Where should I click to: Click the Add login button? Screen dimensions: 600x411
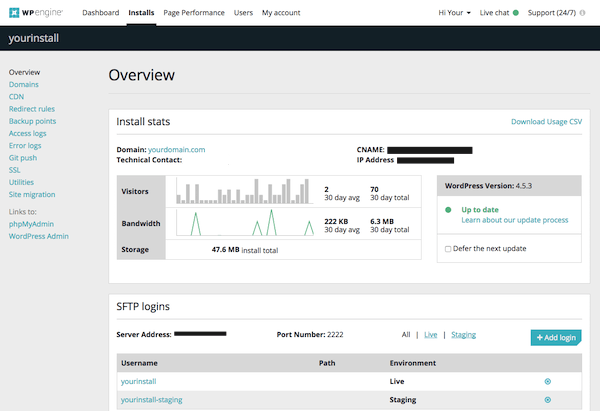(x=556, y=338)
